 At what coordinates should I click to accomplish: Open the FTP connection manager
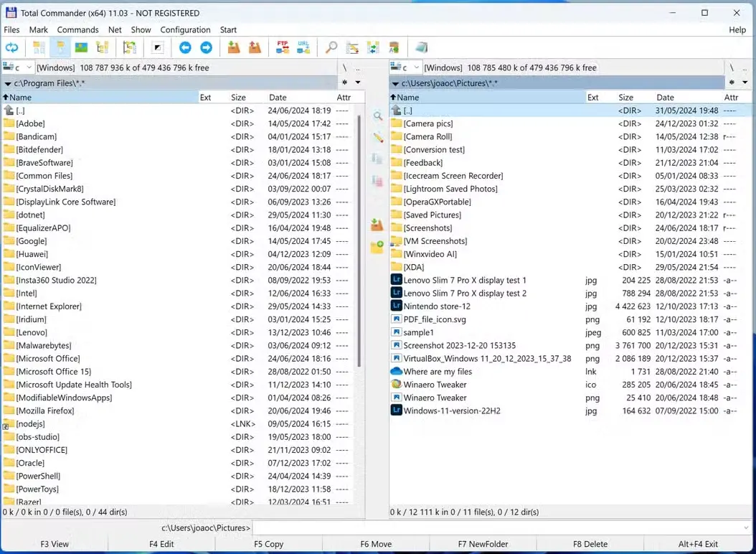[x=281, y=47]
